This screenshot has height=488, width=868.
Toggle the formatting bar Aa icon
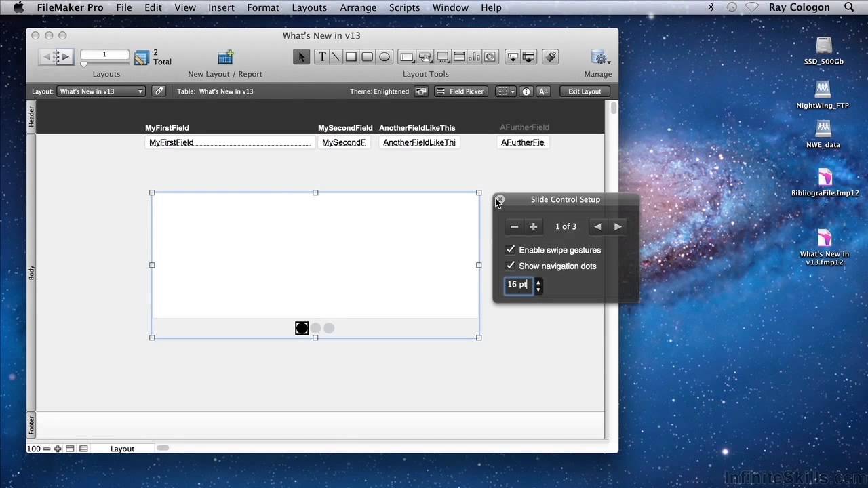coord(543,91)
